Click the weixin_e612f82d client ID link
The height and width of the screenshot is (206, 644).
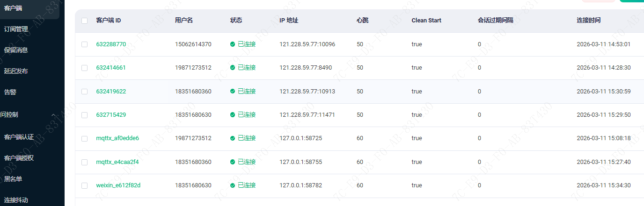click(x=118, y=185)
